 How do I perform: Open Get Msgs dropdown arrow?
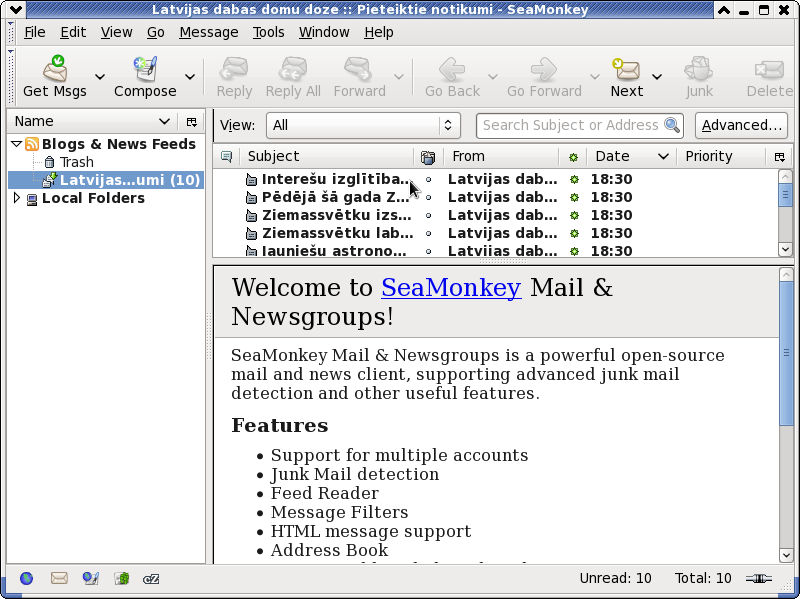click(100, 77)
